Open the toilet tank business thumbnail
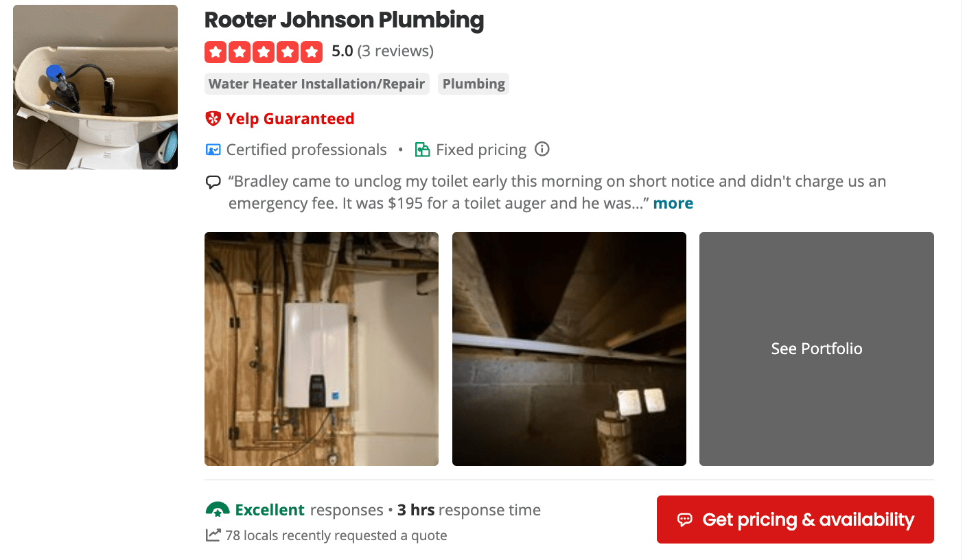Screen dimensions: 965x560 (95, 87)
